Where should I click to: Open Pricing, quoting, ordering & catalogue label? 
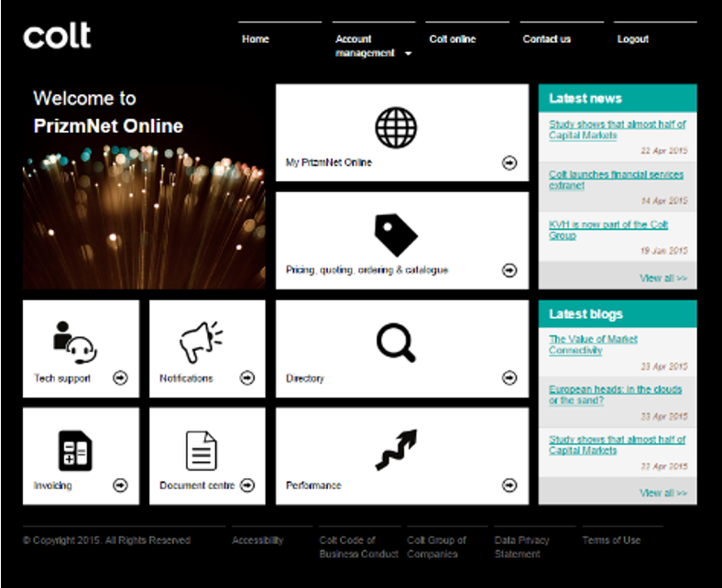pyautogui.click(x=367, y=270)
